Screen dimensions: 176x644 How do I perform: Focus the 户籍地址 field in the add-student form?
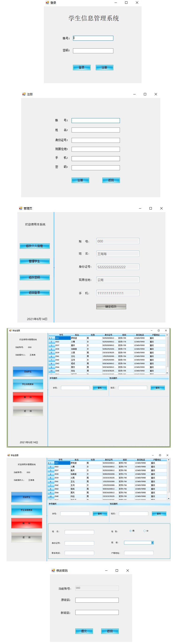point(139,553)
